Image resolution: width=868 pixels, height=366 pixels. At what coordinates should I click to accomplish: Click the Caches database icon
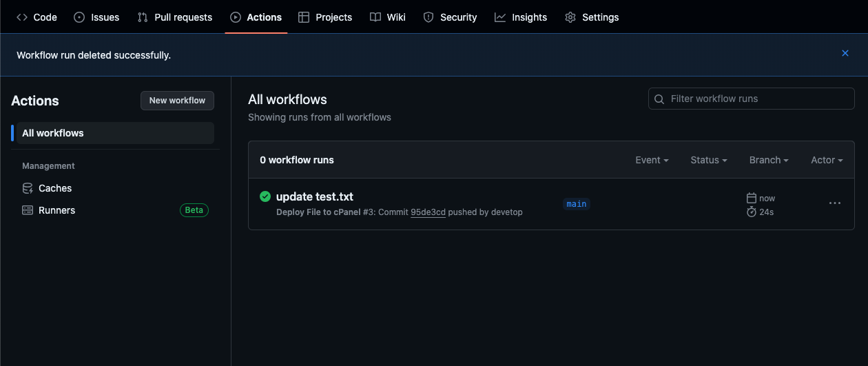28,188
